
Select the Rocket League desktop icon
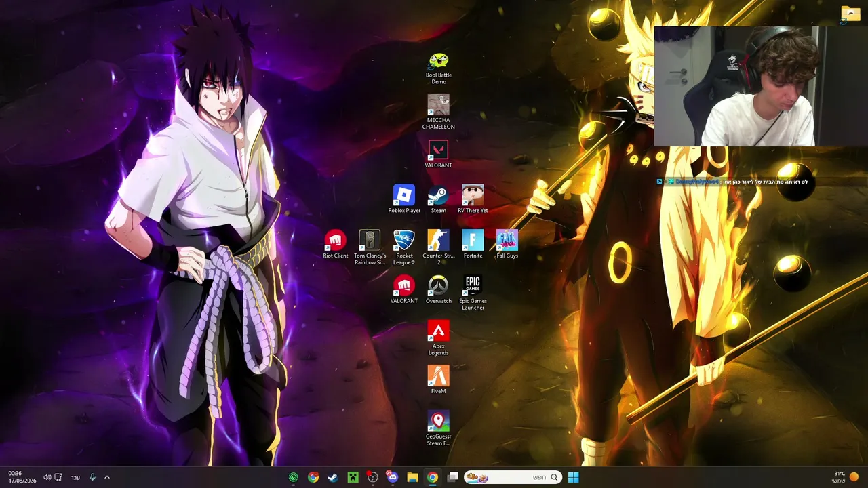tap(404, 248)
